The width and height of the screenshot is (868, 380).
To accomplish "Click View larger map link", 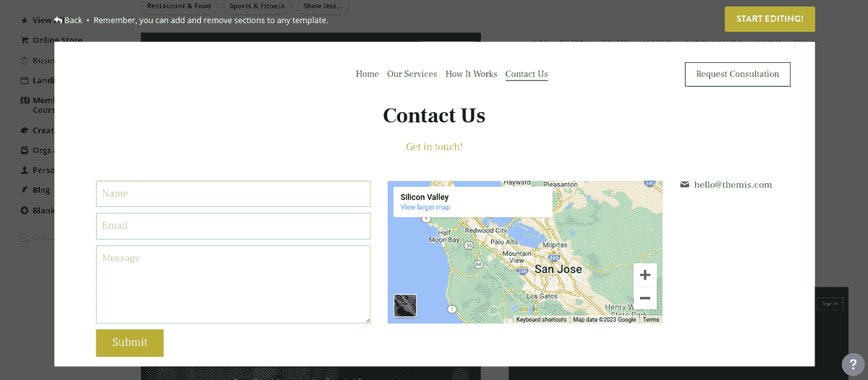I will tap(425, 208).
